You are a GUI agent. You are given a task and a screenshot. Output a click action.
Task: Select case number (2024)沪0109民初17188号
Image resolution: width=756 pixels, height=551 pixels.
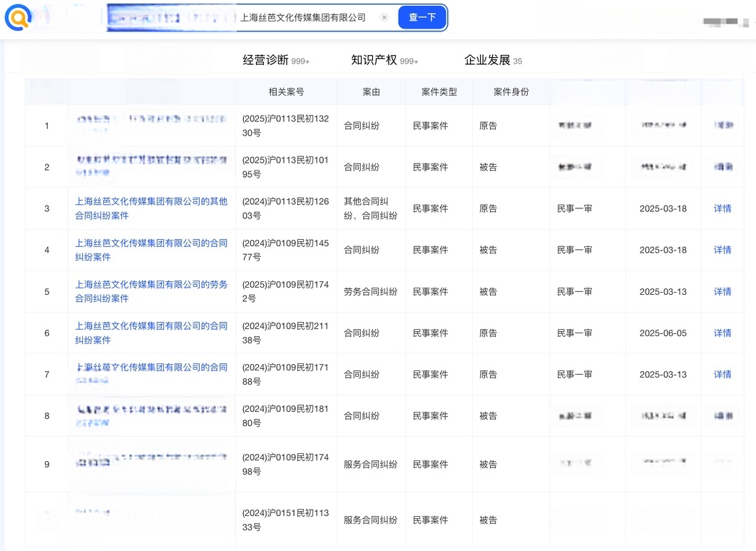pos(285,375)
